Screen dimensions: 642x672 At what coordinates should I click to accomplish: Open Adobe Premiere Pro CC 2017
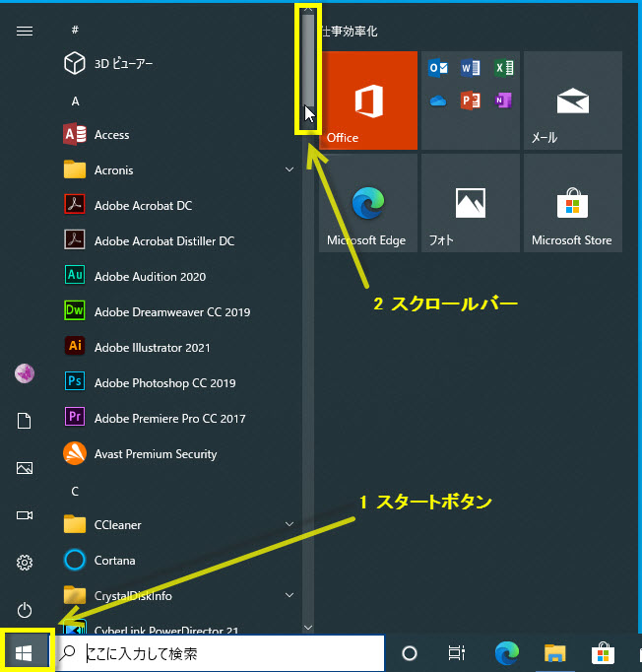point(169,419)
